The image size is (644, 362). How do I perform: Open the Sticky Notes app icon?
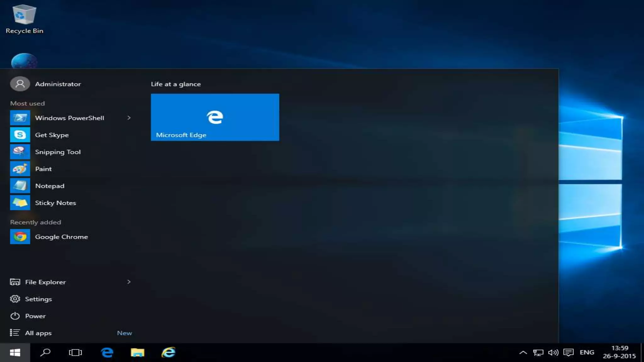pyautogui.click(x=20, y=203)
